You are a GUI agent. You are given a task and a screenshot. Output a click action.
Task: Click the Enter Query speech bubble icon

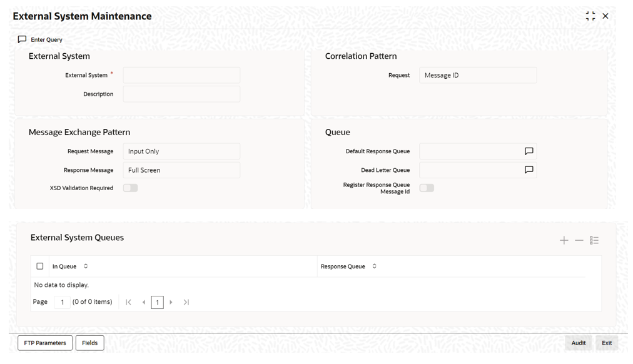tap(22, 39)
